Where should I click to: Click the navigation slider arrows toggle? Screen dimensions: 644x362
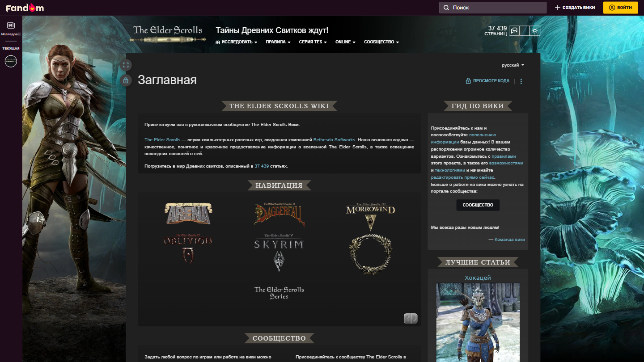(x=411, y=318)
